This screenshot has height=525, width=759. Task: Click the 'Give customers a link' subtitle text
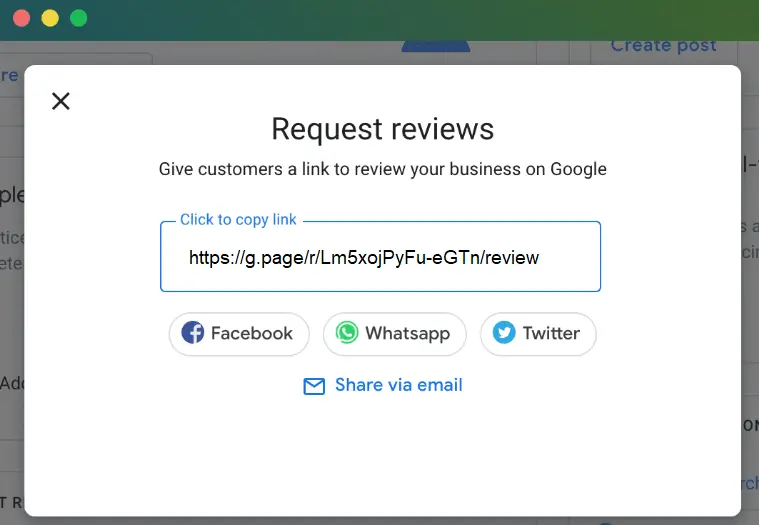coord(382,169)
